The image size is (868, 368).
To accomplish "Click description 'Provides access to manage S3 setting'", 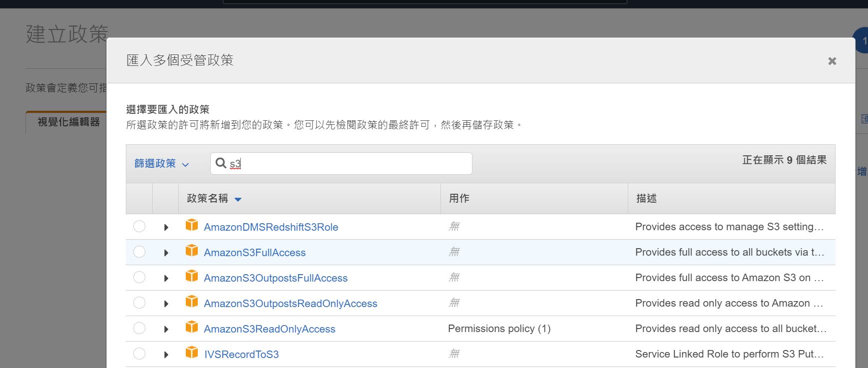I will pyautogui.click(x=730, y=227).
